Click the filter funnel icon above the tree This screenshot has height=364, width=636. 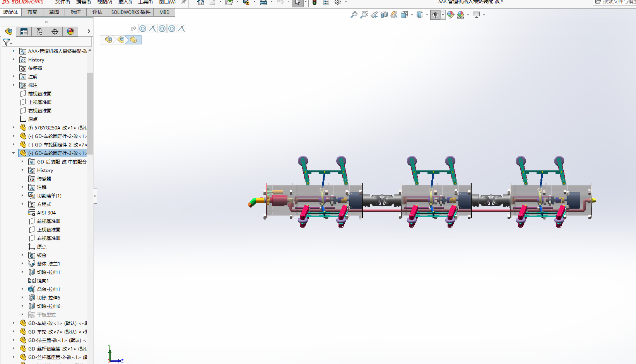click(x=7, y=42)
